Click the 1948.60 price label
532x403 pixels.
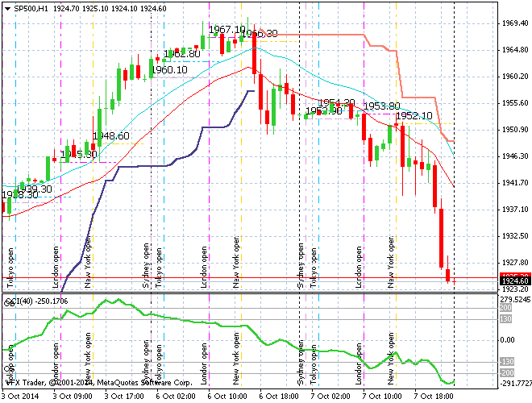[x=111, y=135]
